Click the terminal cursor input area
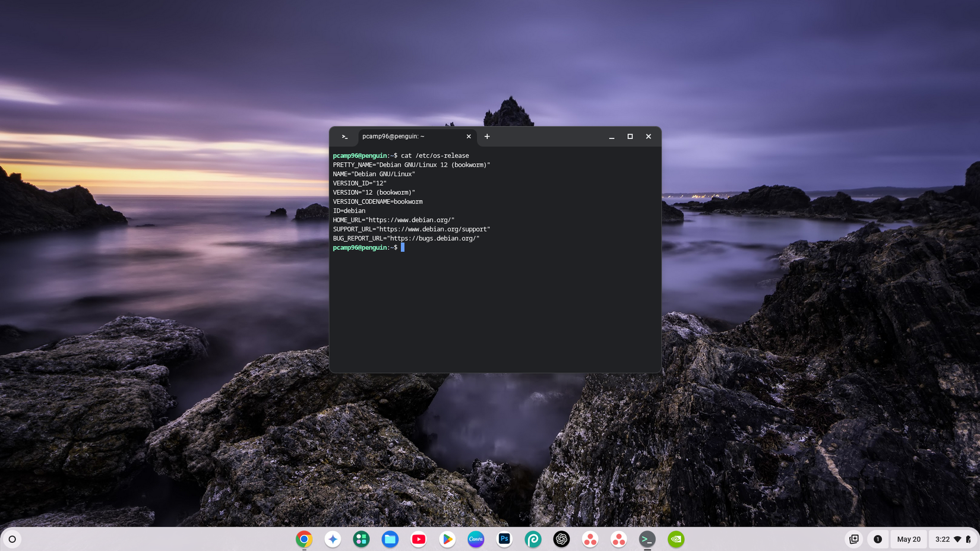Screen dimensions: 980x551 pyautogui.click(x=402, y=248)
